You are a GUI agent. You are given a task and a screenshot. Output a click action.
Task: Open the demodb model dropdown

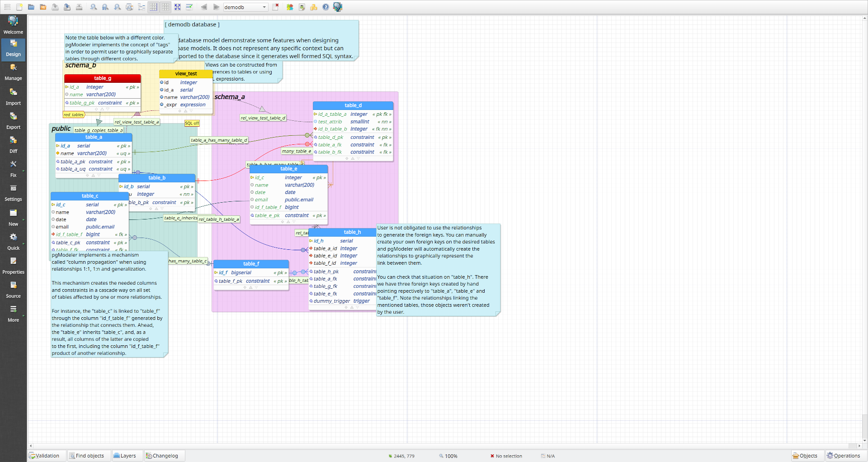pos(245,7)
